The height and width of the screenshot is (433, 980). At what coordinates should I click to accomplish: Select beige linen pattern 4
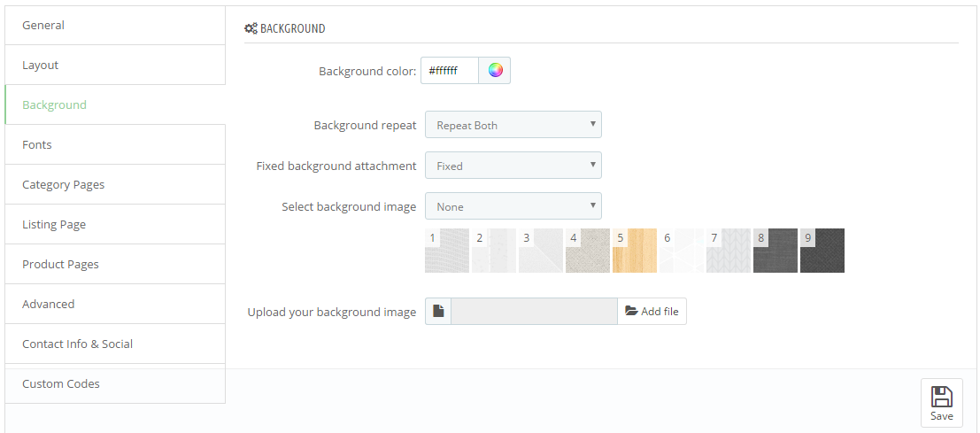[588, 251]
